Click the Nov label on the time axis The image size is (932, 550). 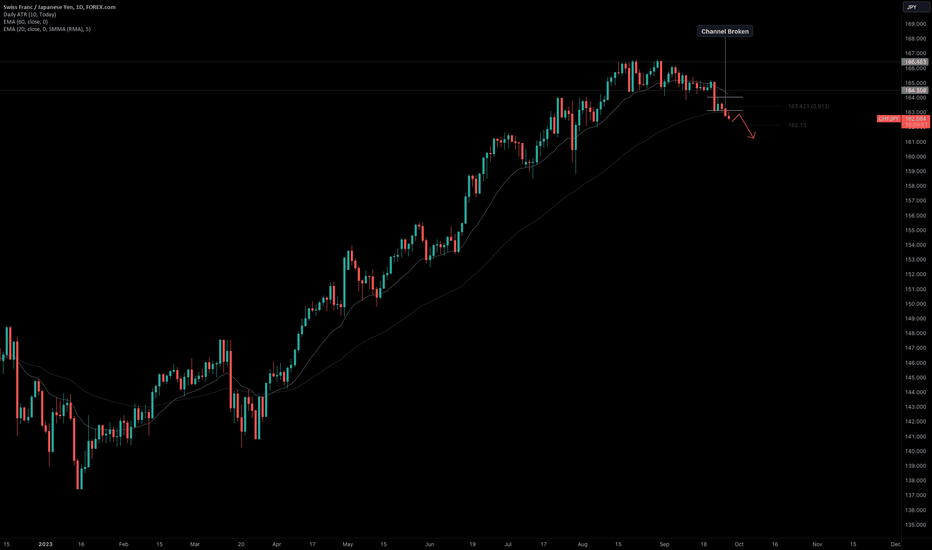(x=817, y=544)
